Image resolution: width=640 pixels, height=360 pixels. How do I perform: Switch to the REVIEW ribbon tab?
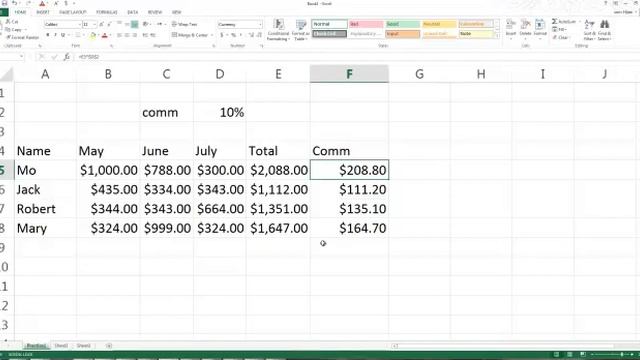155,12
